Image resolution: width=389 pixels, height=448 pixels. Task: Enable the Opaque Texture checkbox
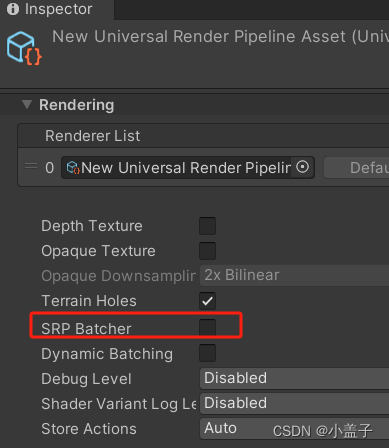pyautogui.click(x=207, y=251)
